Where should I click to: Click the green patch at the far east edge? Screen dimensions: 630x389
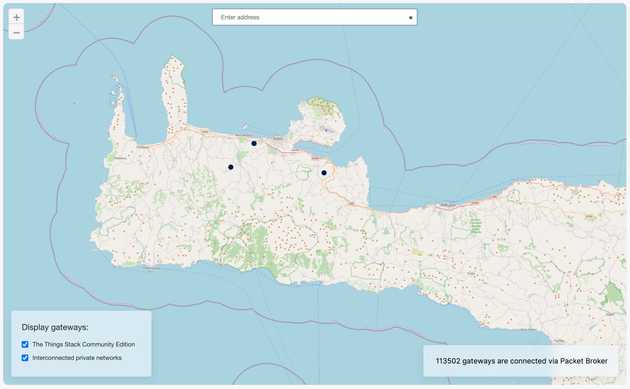pos(613,296)
